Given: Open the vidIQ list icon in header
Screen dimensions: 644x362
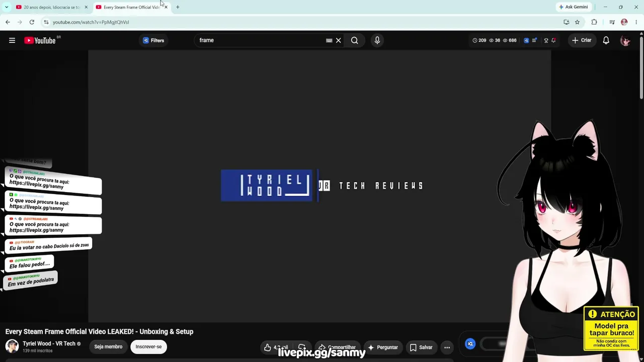Looking at the screenshot, I should [534, 40].
